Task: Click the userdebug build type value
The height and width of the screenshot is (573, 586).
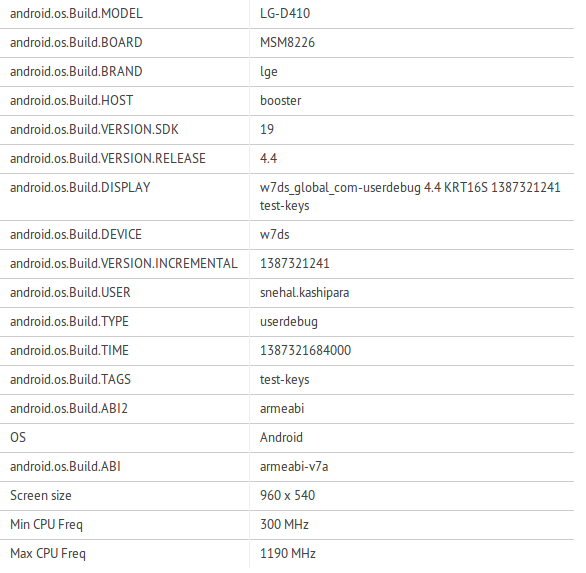Action: pos(289,322)
